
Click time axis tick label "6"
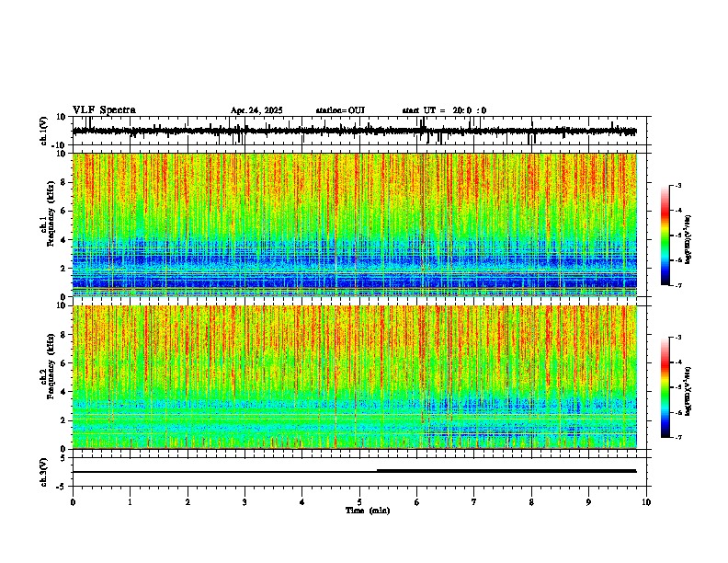tap(417, 502)
